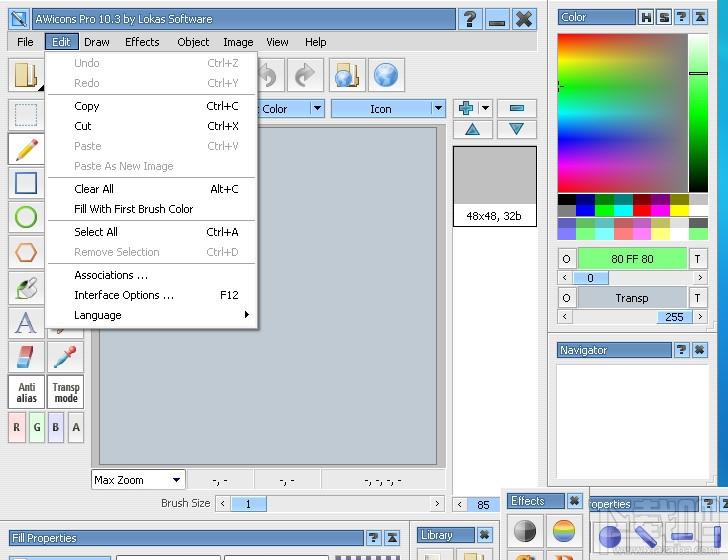The height and width of the screenshot is (560, 728).
Task: Pick the Eyedropper color picker tool
Action: [x=66, y=357]
